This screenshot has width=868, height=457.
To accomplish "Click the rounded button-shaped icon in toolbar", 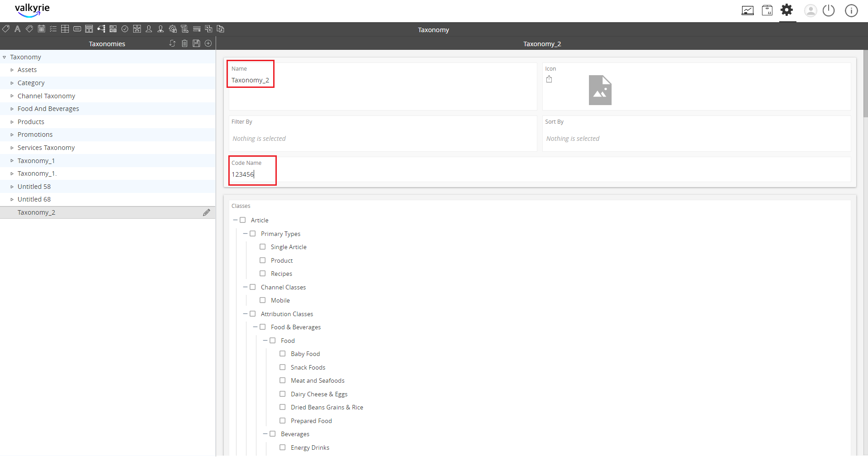I will coord(77,29).
